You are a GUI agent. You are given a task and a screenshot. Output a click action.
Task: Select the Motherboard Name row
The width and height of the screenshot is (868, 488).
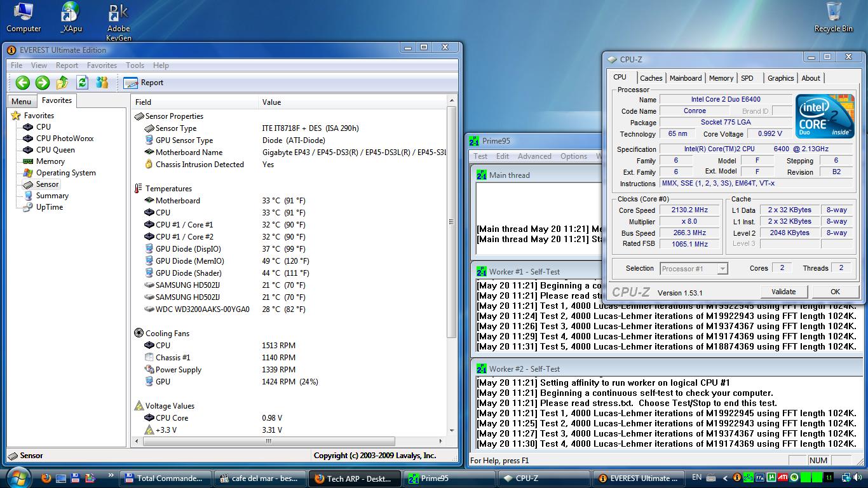click(289, 152)
